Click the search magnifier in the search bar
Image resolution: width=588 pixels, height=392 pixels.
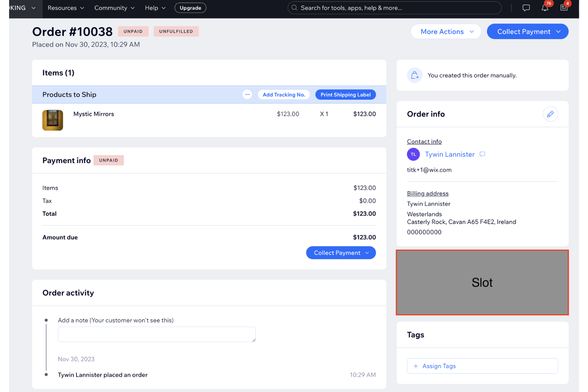coord(294,8)
